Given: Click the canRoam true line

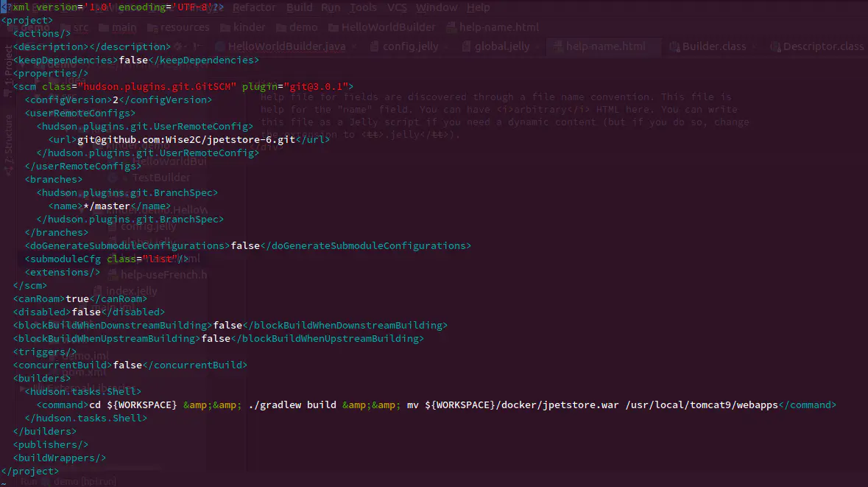Looking at the screenshot, I should coord(80,298).
